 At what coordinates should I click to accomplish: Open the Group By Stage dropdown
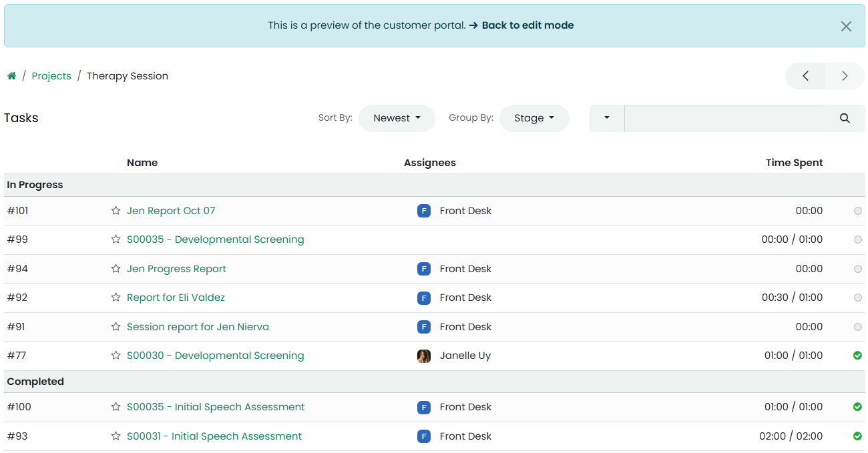click(534, 118)
